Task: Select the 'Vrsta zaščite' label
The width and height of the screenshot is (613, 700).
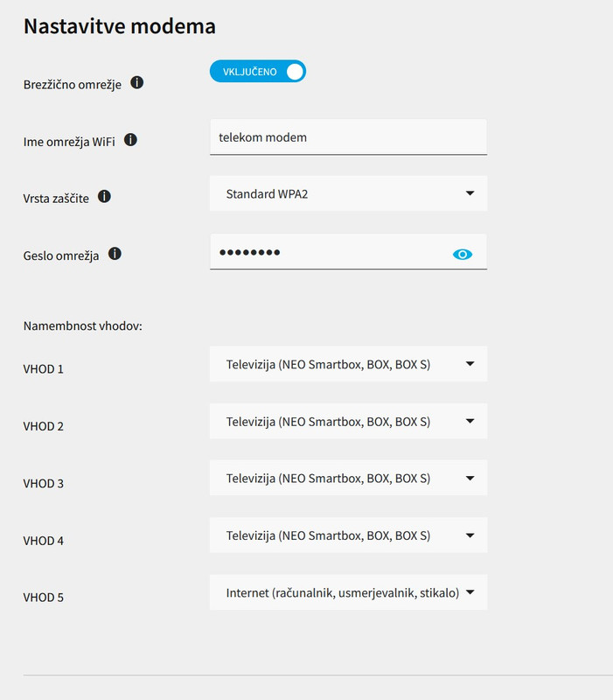Action: [x=56, y=199]
